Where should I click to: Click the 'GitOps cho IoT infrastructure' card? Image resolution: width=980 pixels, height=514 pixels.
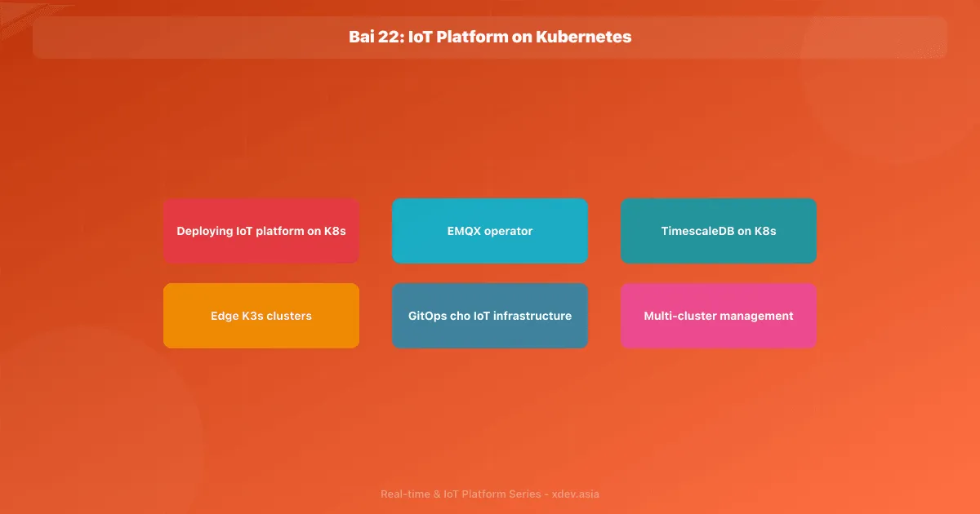point(490,316)
